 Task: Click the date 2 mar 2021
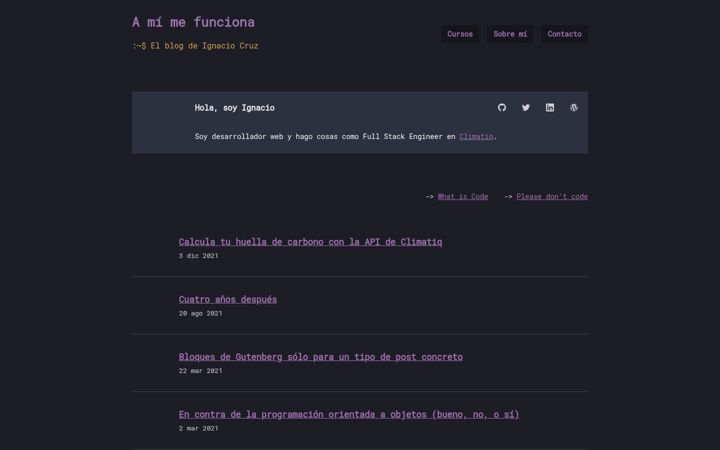(x=198, y=428)
